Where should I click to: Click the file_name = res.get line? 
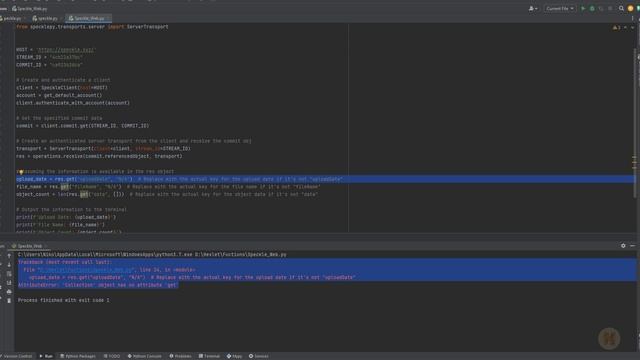click(x=168, y=187)
